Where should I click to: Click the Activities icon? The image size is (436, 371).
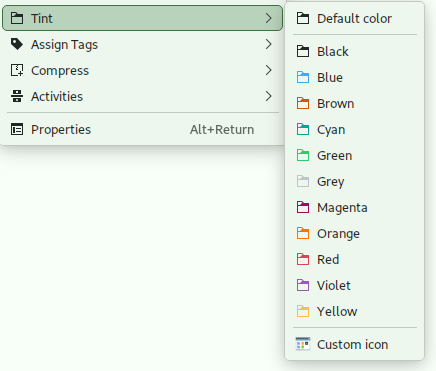pos(17,96)
